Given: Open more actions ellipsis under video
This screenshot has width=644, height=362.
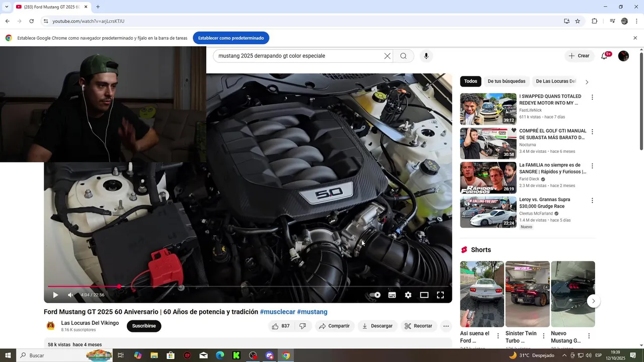Looking at the screenshot, I should (x=446, y=326).
